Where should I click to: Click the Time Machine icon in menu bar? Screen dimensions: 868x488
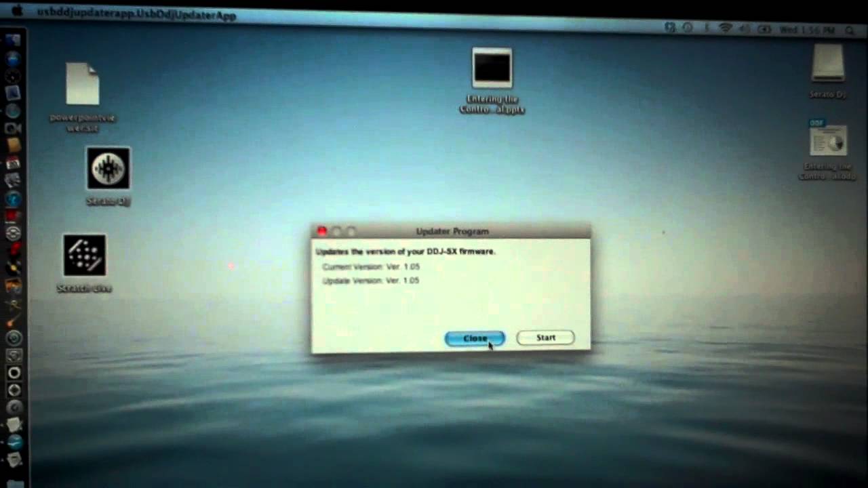(x=688, y=28)
